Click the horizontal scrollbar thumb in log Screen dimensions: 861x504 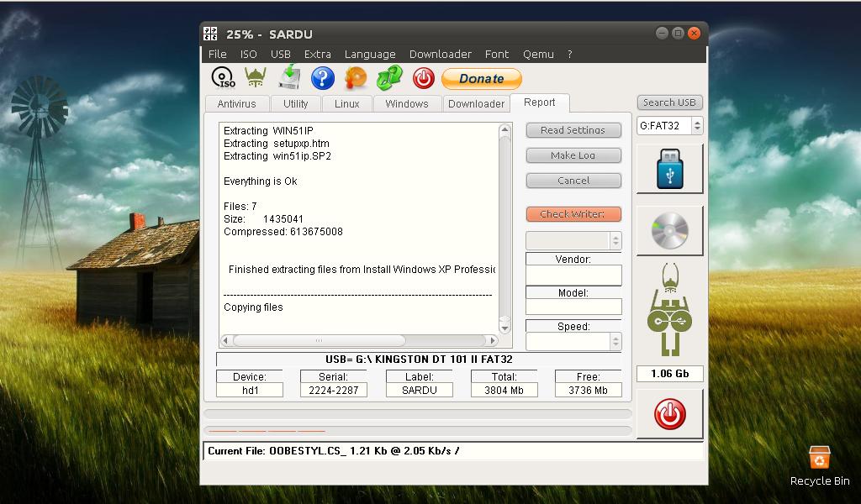tap(319, 340)
